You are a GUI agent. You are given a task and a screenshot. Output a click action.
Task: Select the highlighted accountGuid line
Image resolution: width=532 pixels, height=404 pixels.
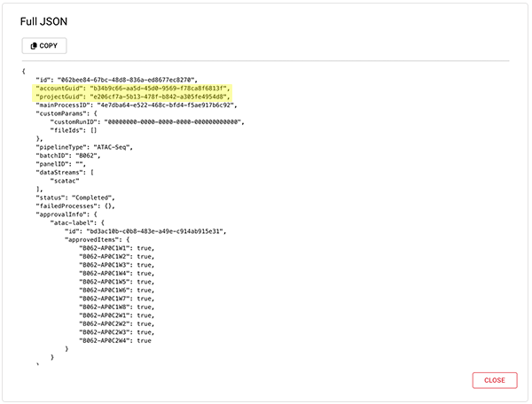[x=133, y=89]
